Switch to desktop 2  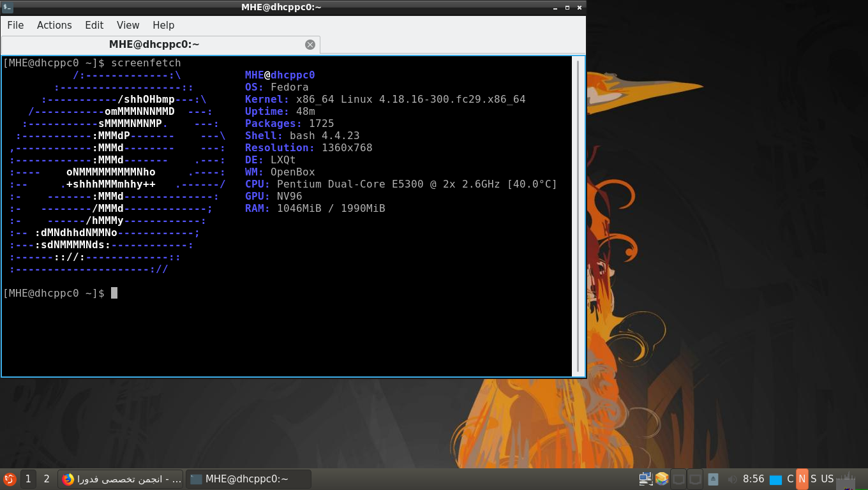pyautogui.click(x=47, y=479)
